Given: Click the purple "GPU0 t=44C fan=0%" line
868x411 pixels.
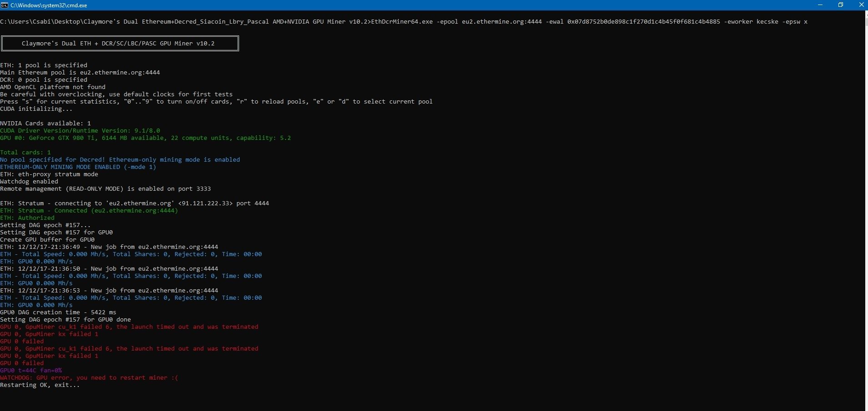Looking at the screenshot, I should click(x=31, y=371).
